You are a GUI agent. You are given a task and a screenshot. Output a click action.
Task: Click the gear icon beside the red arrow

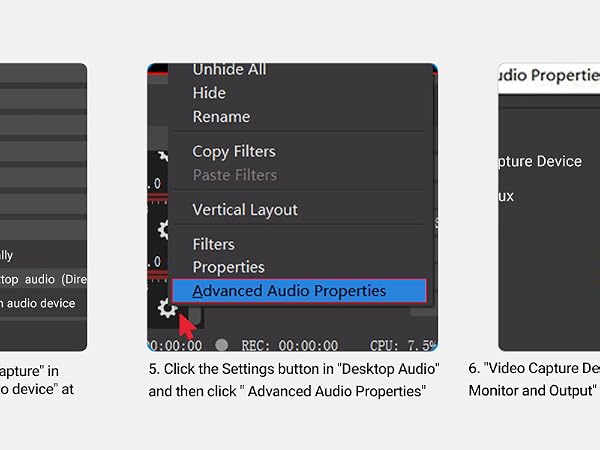tap(167, 308)
